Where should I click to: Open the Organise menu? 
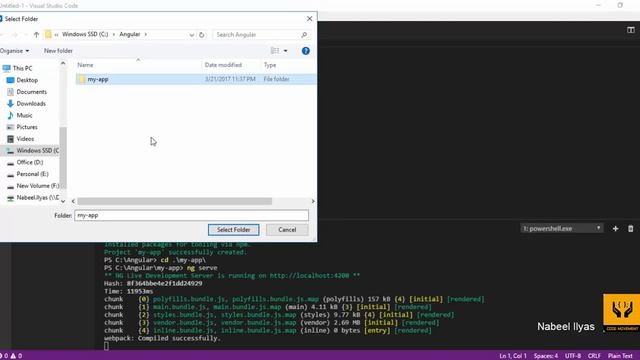[15, 51]
